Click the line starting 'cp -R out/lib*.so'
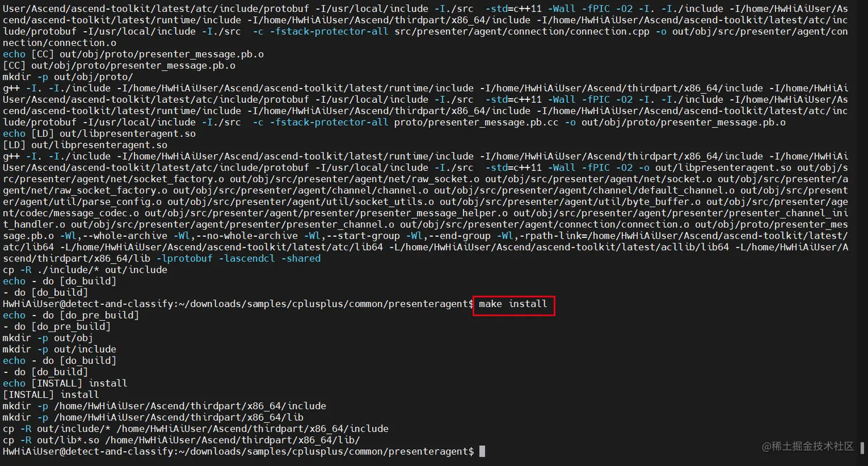The width and height of the screenshot is (868, 466). pos(181,440)
